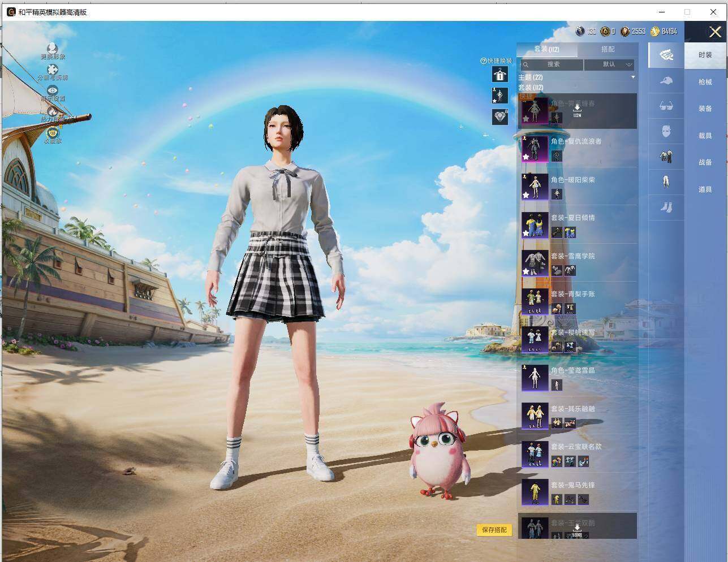The image size is (728, 562).
Task: Open the 载具 side menu
Action: tap(705, 136)
